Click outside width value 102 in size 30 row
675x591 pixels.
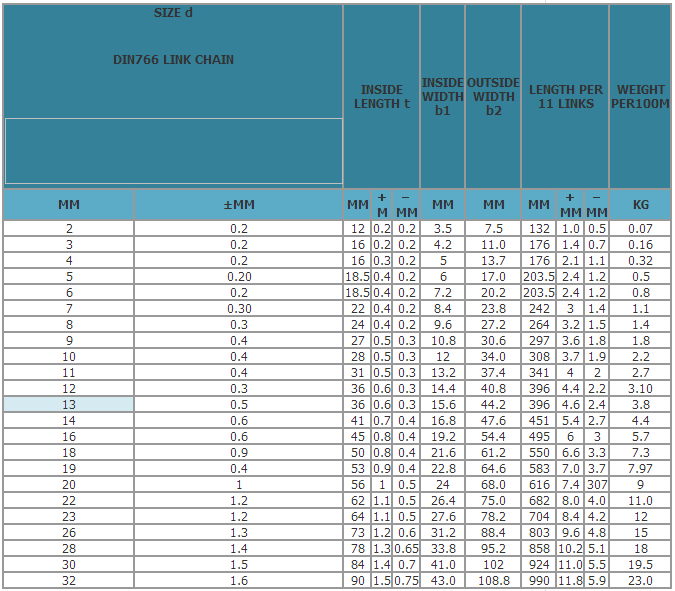(493, 564)
